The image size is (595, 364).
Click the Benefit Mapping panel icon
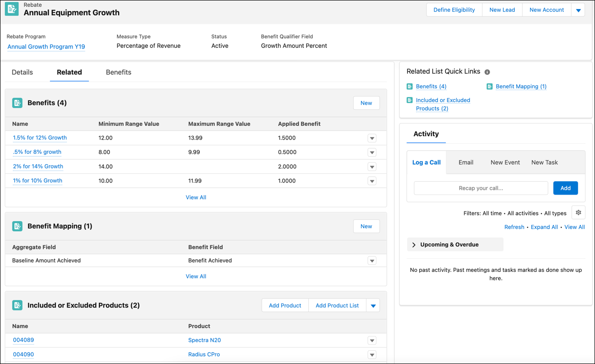tap(17, 226)
